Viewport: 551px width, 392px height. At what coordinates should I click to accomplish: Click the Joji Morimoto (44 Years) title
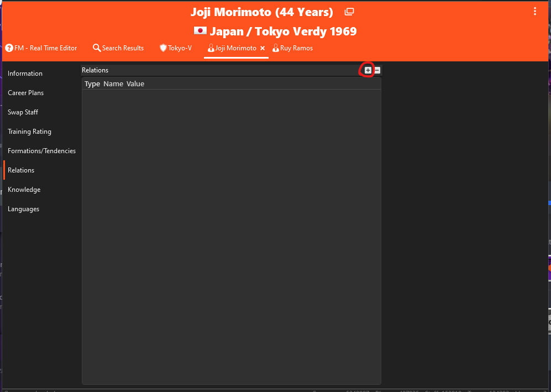click(262, 12)
